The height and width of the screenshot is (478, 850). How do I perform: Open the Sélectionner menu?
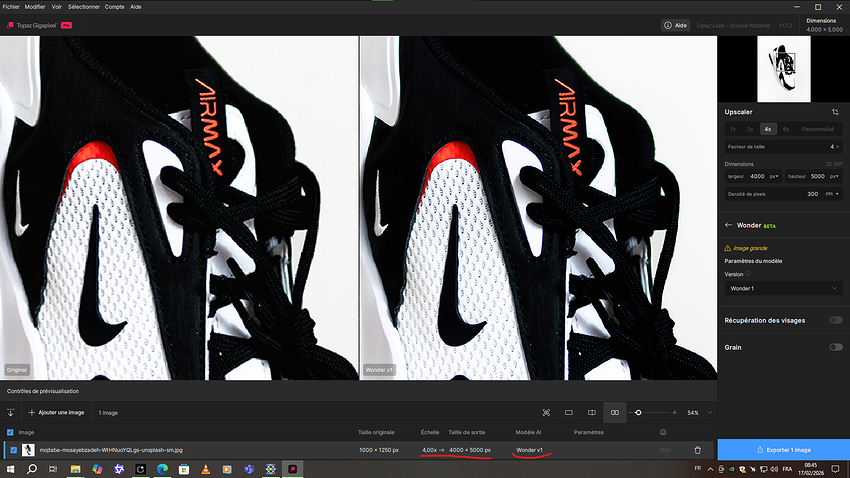click(83, 7)
